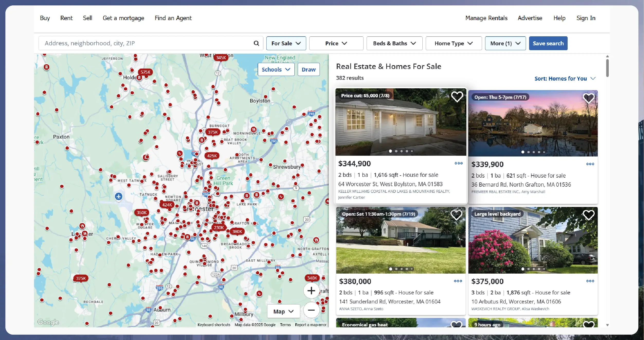Click the search magnifier icon
This screenshot has height=340, width=644.
coord(256,43)
